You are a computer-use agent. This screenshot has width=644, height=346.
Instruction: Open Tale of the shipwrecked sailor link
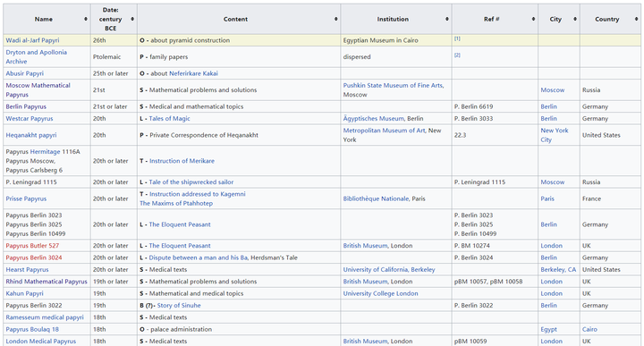[191, 182]
